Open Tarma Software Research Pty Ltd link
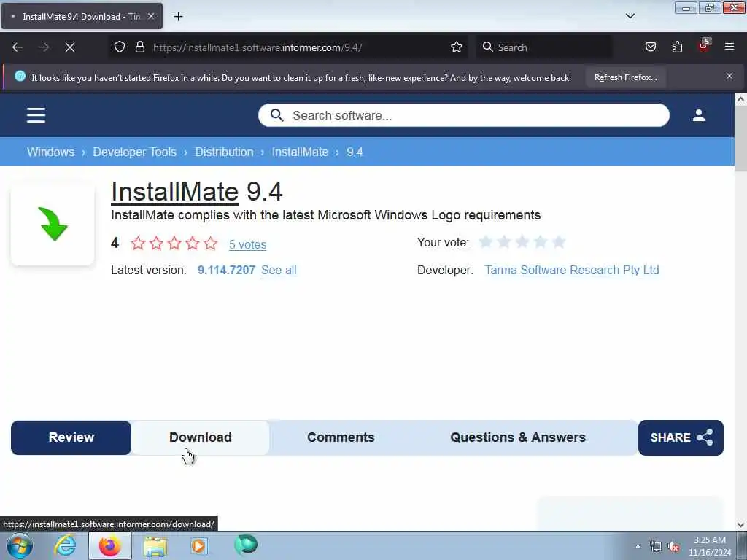 572,270
